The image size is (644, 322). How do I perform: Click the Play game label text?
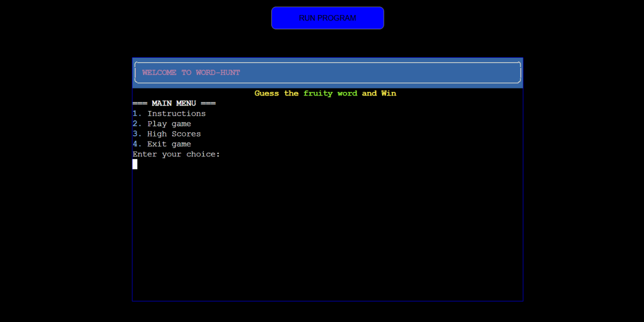tap(169, 123)
